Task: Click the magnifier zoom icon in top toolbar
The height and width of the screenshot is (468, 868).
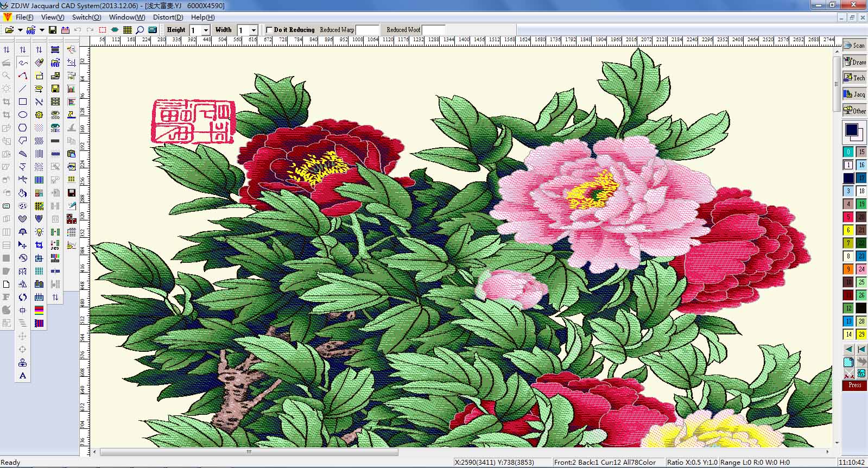Action: tap(140, 30)
